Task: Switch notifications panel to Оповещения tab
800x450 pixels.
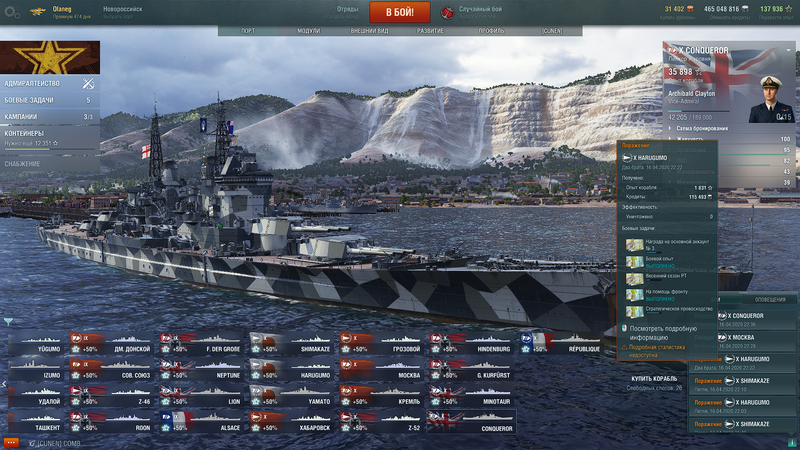Action: tap(770, 299)
